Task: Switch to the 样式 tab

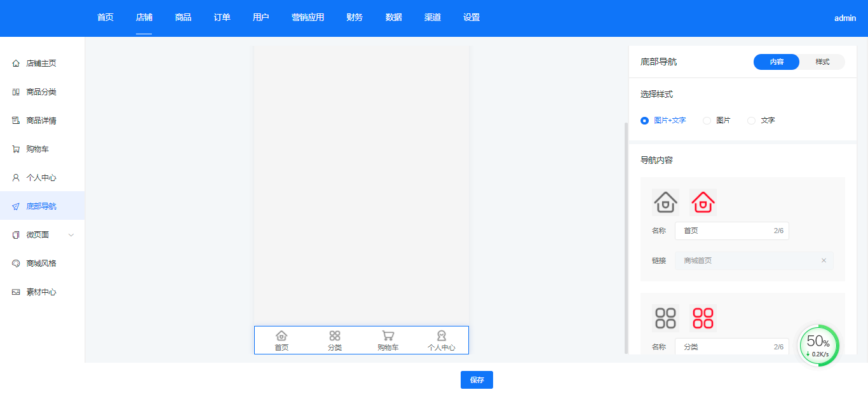Action: 822,62
